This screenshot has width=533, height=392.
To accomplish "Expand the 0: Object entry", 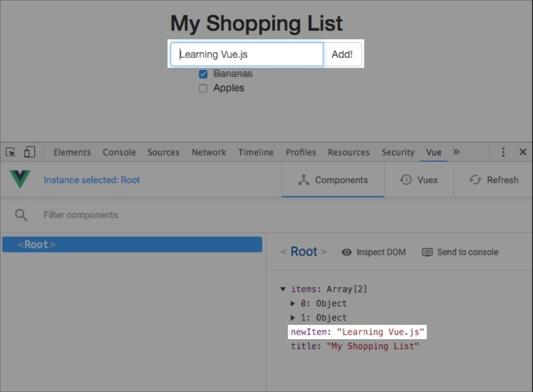I will pyautogui.click(x=293, y=304).
